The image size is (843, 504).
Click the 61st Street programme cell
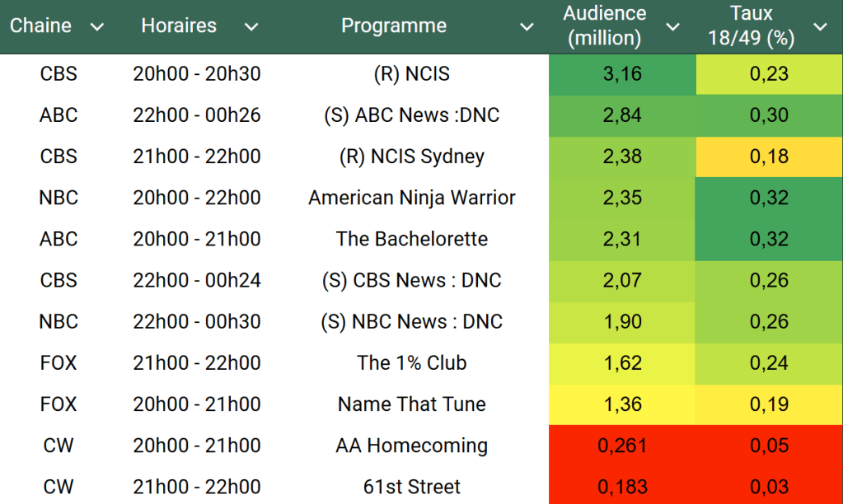click(x=411, y=487)
